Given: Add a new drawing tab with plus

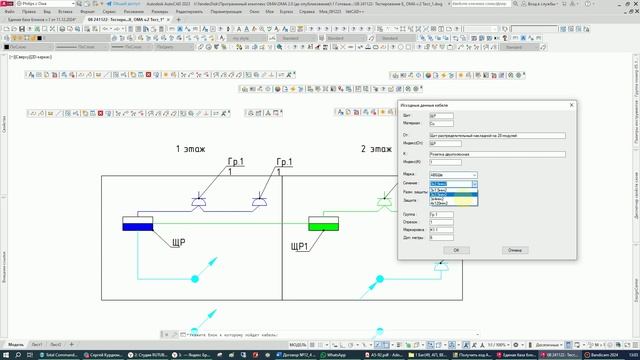Looking at the screenshot, I should point(178,20).
